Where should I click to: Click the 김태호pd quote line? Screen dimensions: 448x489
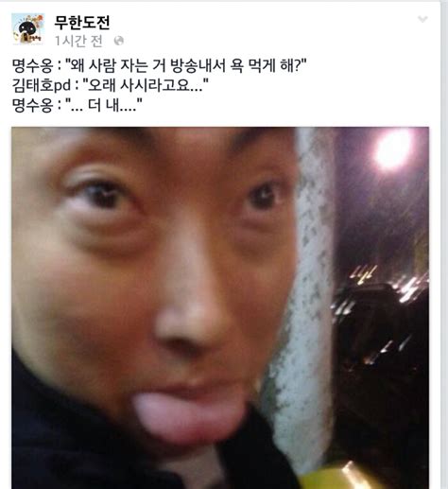[110, 85]
